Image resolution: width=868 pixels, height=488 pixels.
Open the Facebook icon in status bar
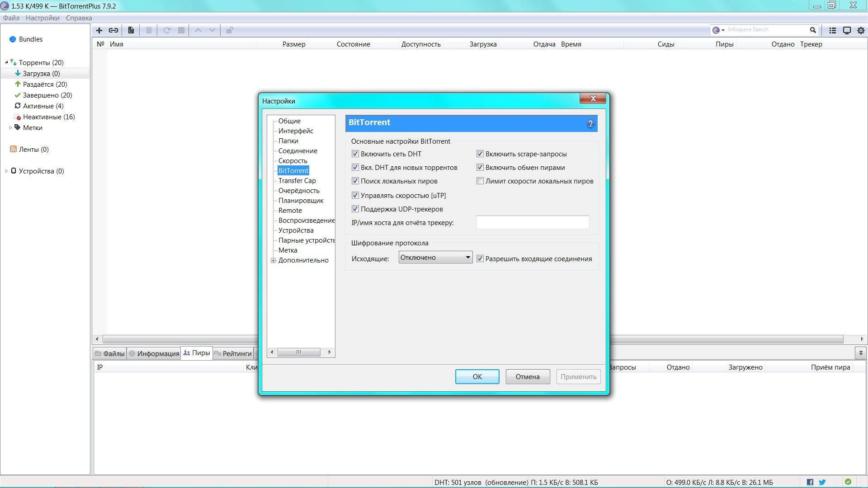pos(810,482)
